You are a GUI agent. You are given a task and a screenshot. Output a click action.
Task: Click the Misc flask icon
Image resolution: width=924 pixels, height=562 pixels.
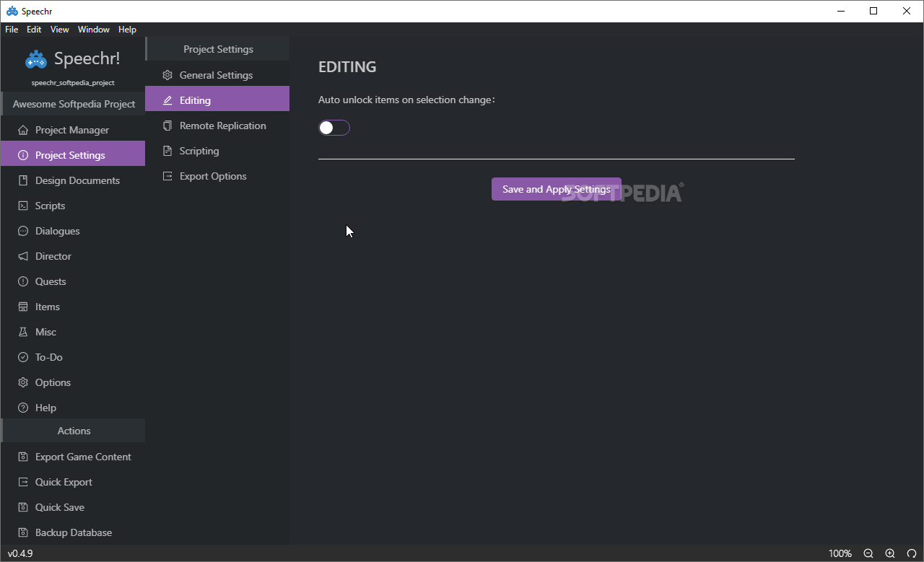[22, 332]
